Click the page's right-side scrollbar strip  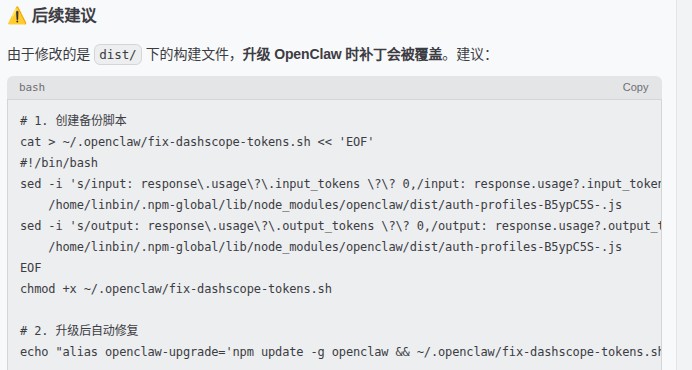click(684, 185)
